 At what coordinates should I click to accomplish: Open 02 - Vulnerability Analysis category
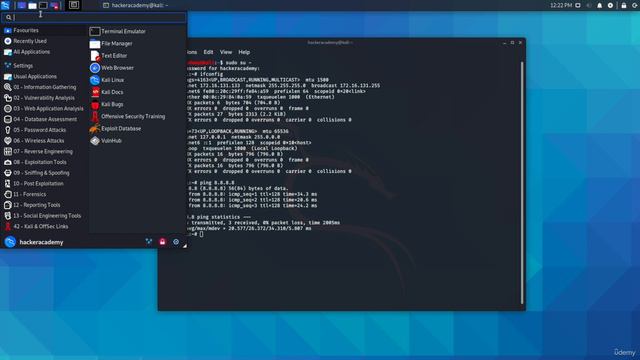[x=44, y=98]
